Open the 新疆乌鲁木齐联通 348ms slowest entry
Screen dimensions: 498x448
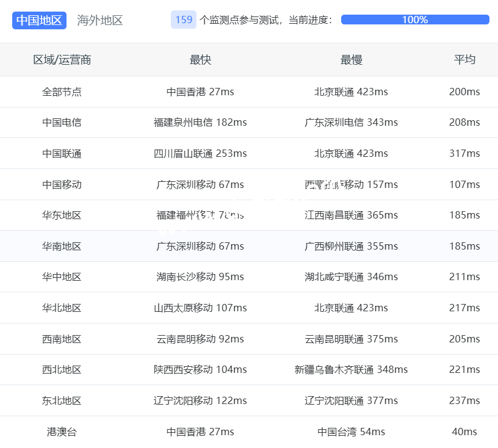click(x=351, y=370)
